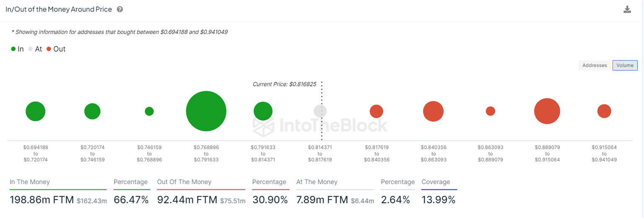Select green bubble for $0.694188 to $0.720174
Viewport: 644px width, 218px height.
coord(36,111)
